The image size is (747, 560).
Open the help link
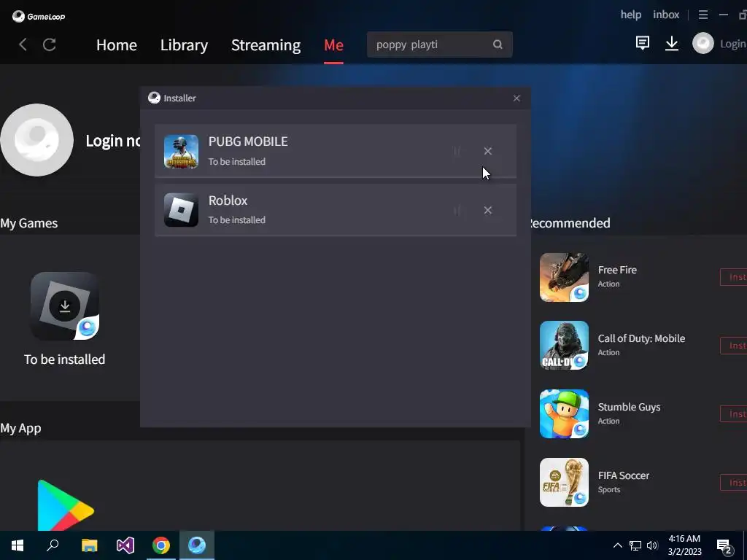pyautogui.click(x=631, y=15)
